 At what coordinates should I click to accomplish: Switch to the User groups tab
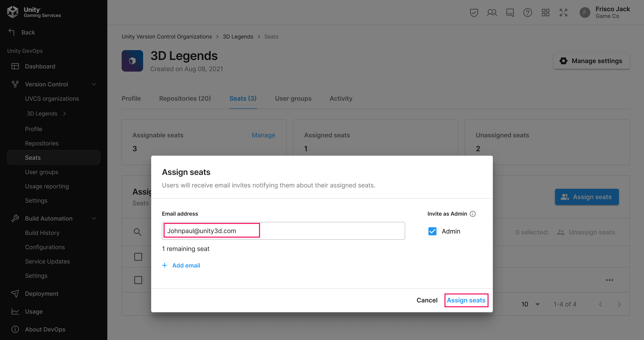tap(293, 99)
